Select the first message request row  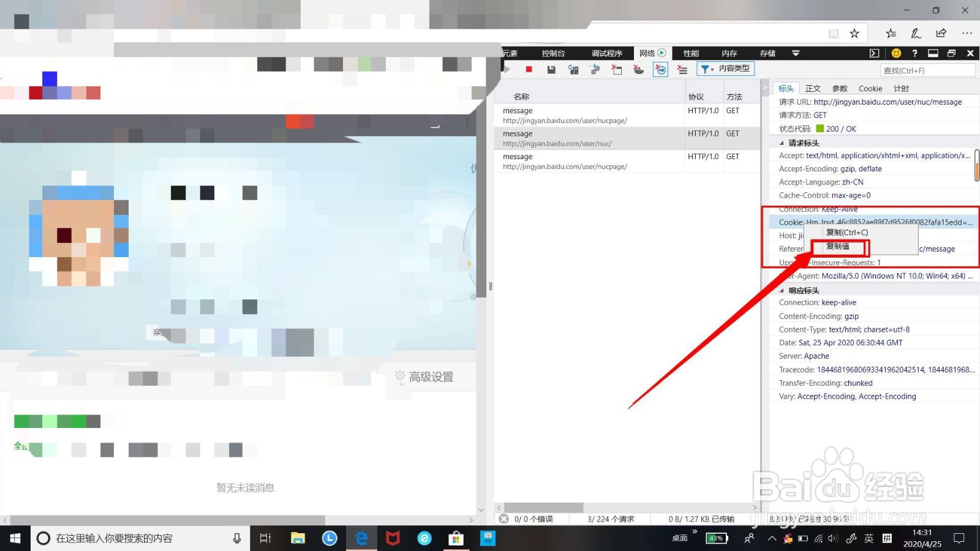(627, 116)
